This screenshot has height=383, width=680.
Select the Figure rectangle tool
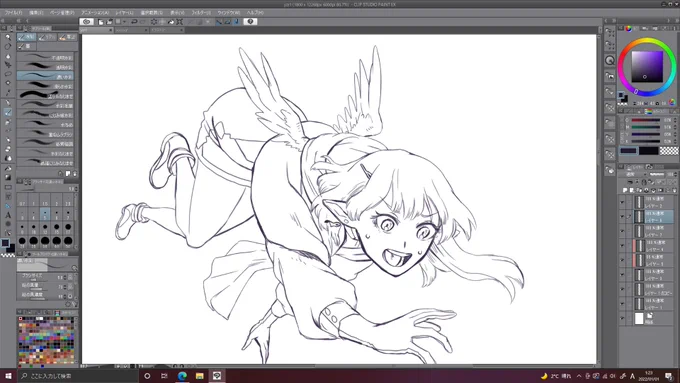click(x=8, y=187)
